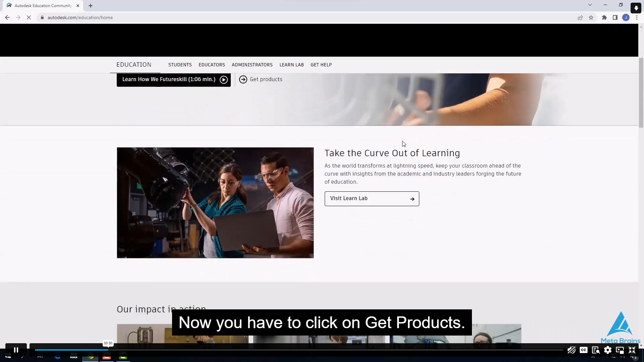Click the browser address bar

[x=134, y=17]
